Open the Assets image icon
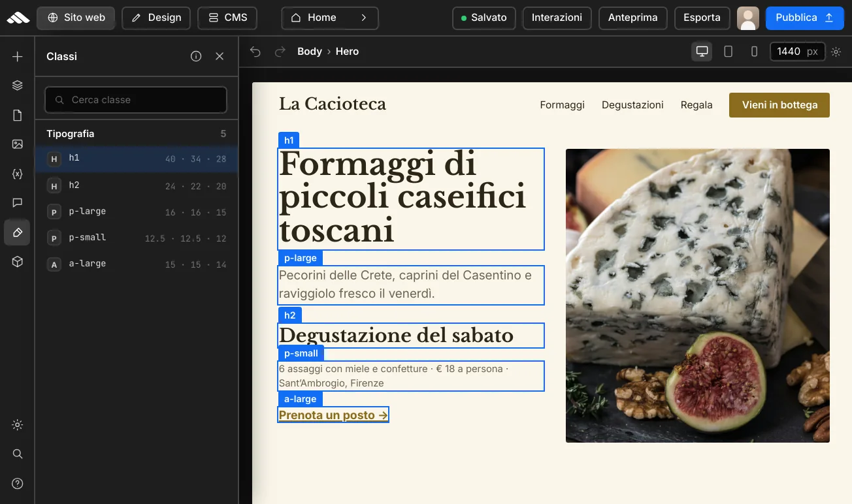 click(x=18, y=144)
